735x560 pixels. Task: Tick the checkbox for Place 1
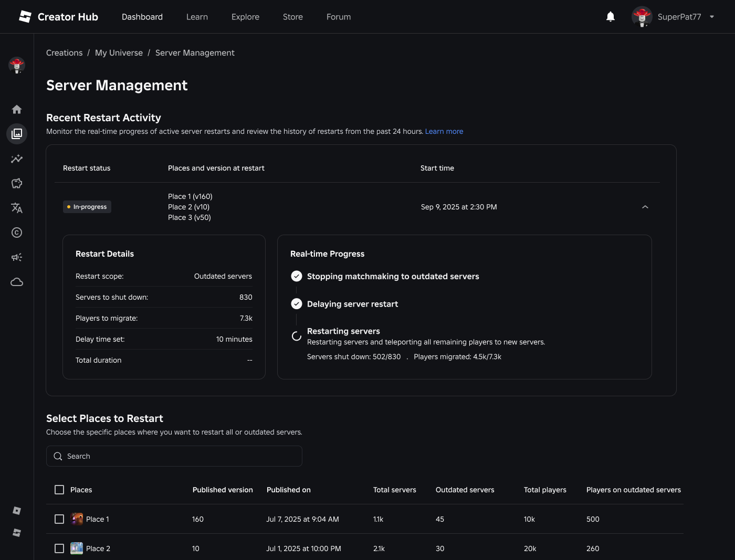coord(59,519)
